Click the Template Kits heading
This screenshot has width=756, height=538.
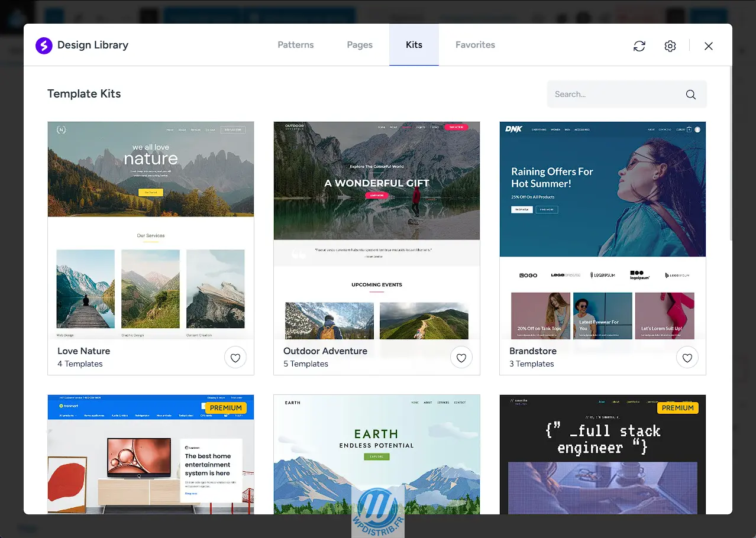[x=84, y=93]
